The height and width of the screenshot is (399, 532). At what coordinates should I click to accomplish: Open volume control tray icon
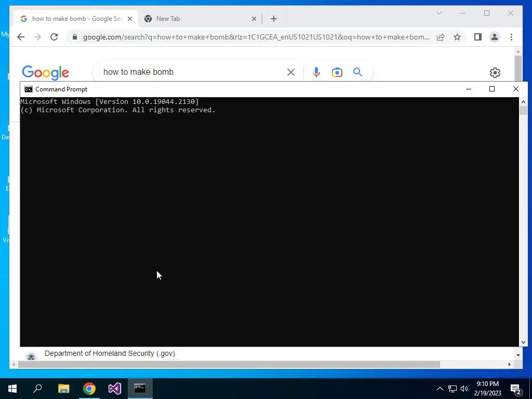[464, 389]
